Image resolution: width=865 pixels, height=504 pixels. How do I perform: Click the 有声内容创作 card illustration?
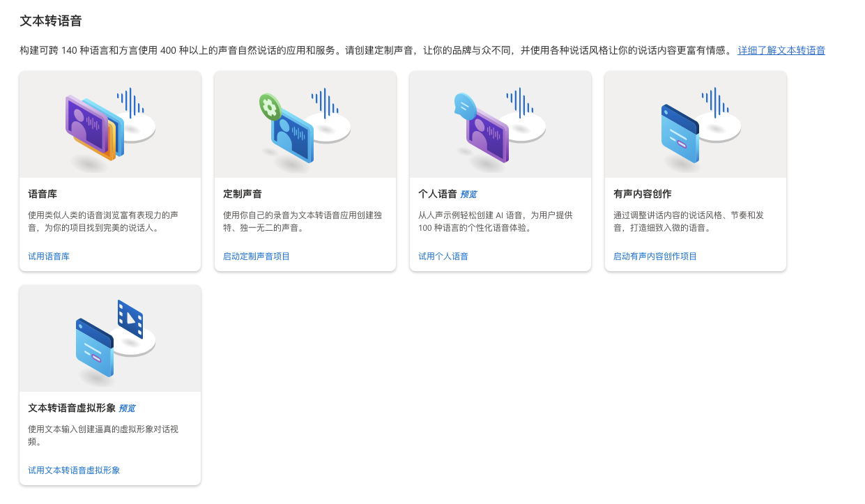696,124
